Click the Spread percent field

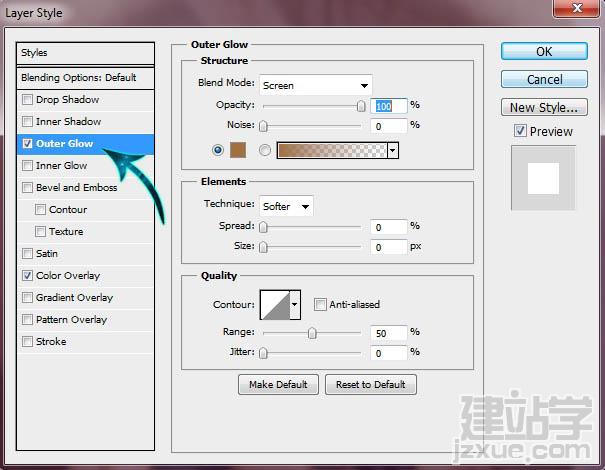389,227
